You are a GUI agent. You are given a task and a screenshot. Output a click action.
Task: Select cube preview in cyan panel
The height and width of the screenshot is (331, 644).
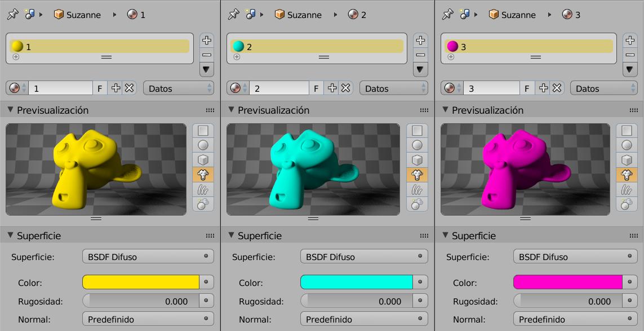point(417,160)
